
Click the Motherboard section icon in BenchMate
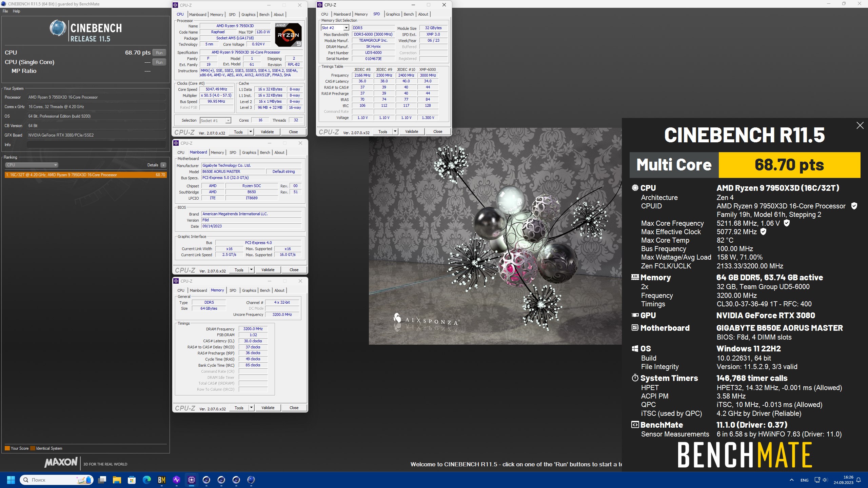coord(635,328)
